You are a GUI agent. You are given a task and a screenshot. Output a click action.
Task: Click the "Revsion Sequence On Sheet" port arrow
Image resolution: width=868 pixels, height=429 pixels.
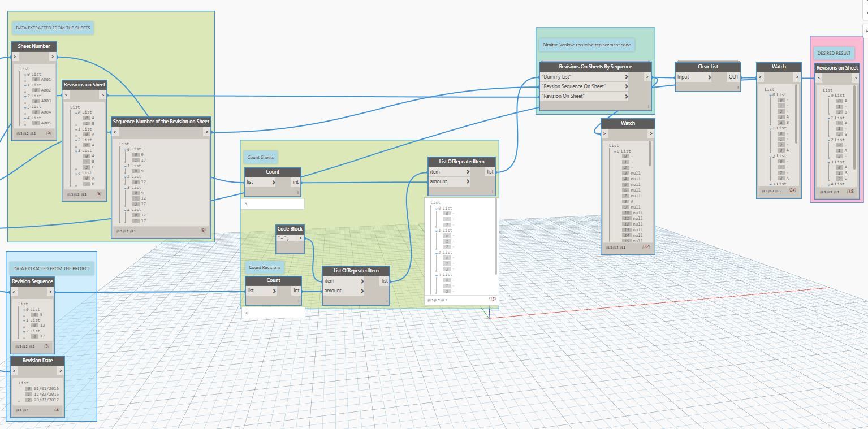pyautogui.click(x=627, y=86)
